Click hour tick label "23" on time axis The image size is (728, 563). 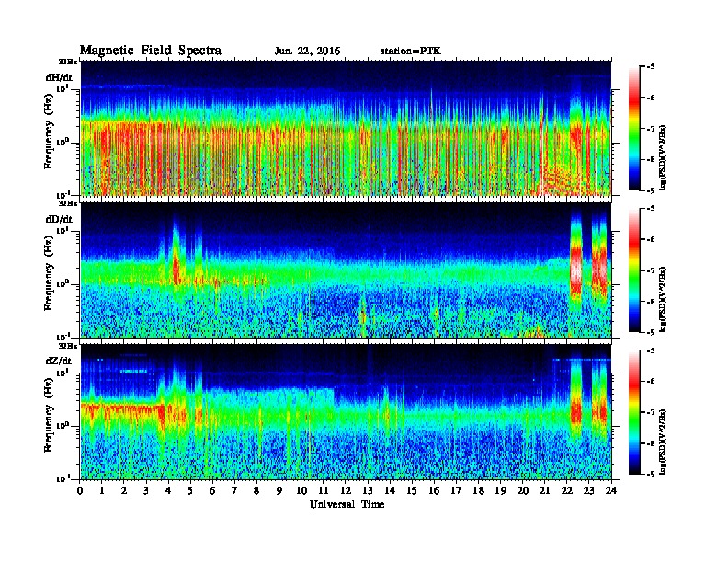tap(589, 490)
